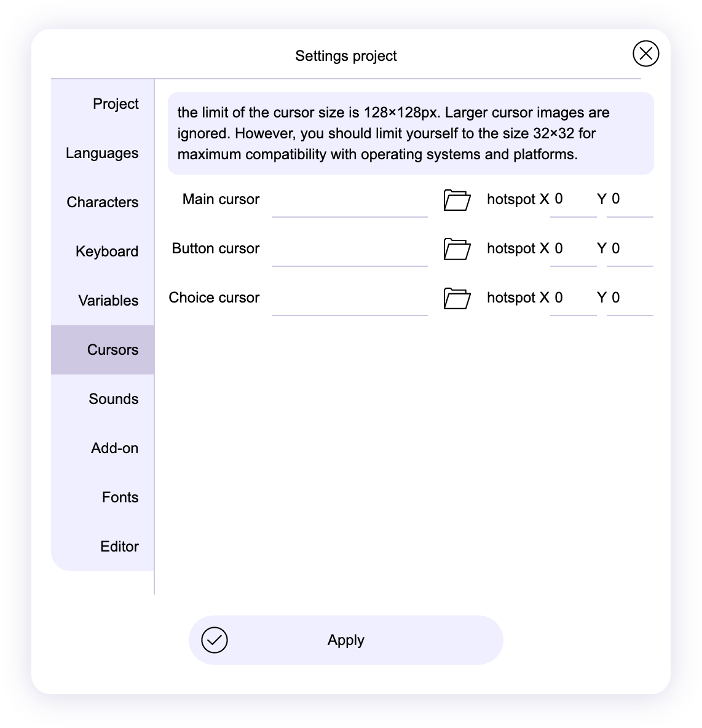The image size is (702, 728).
Task: Select the Cursors tab
Action: pyautogui.click(x=112, y=350)
